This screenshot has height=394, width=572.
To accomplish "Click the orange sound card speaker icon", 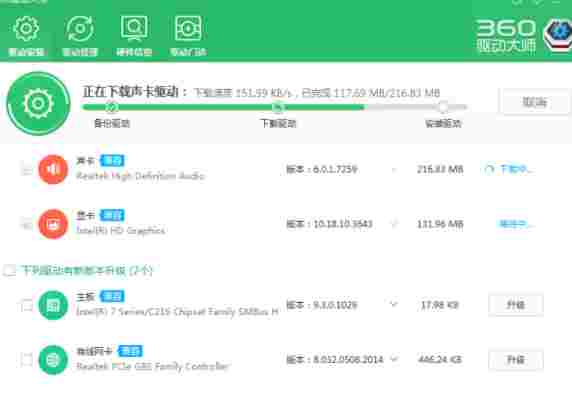I will pyautogui.click(x=53, y=169).
